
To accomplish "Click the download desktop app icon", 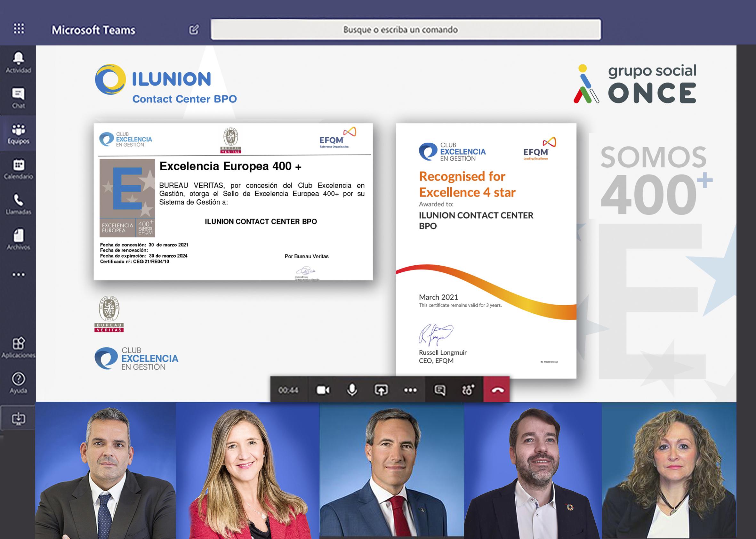I will [19, 417].
